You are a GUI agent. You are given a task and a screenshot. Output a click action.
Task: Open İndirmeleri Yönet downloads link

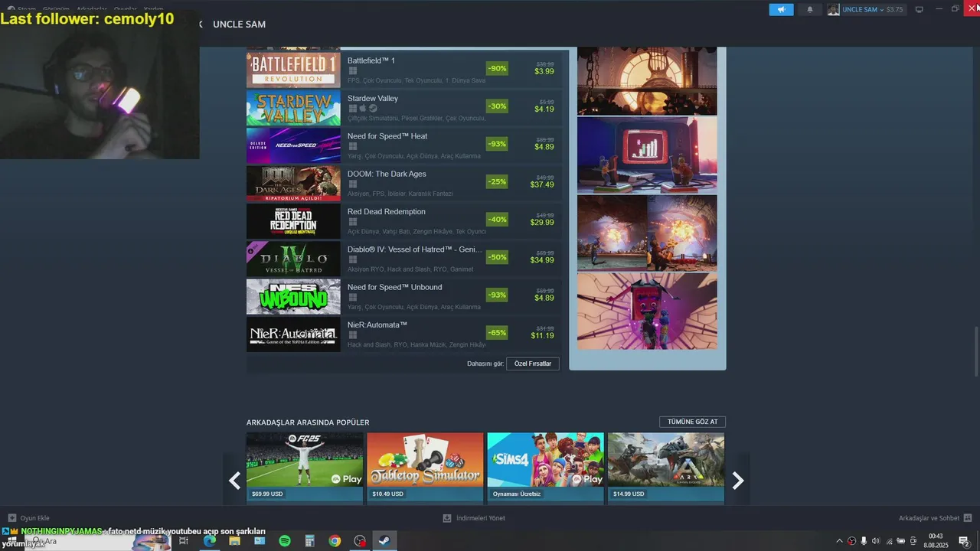480,518
